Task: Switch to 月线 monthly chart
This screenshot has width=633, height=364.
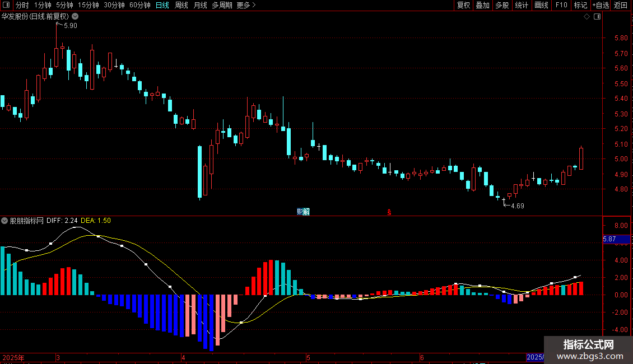Action: tap(200, 5)
